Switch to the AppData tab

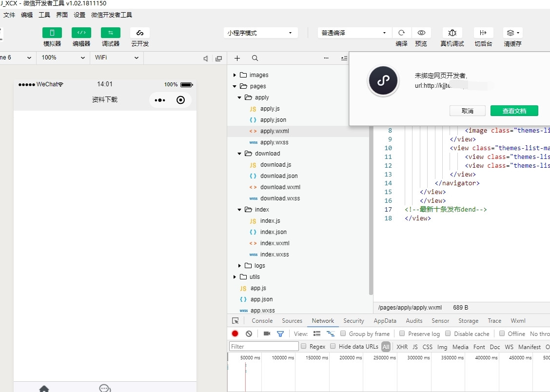(385, 321)
